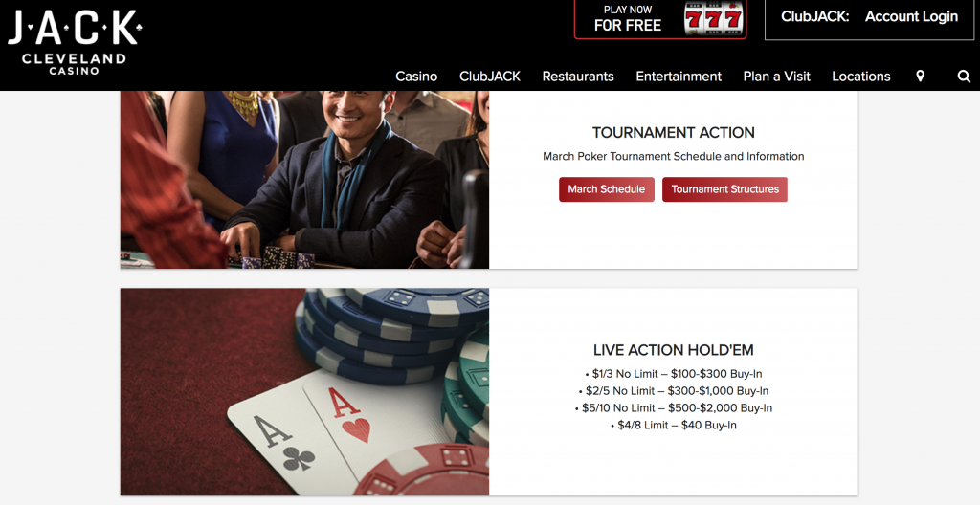Click the 777 slot machine icon

point(713,18)
